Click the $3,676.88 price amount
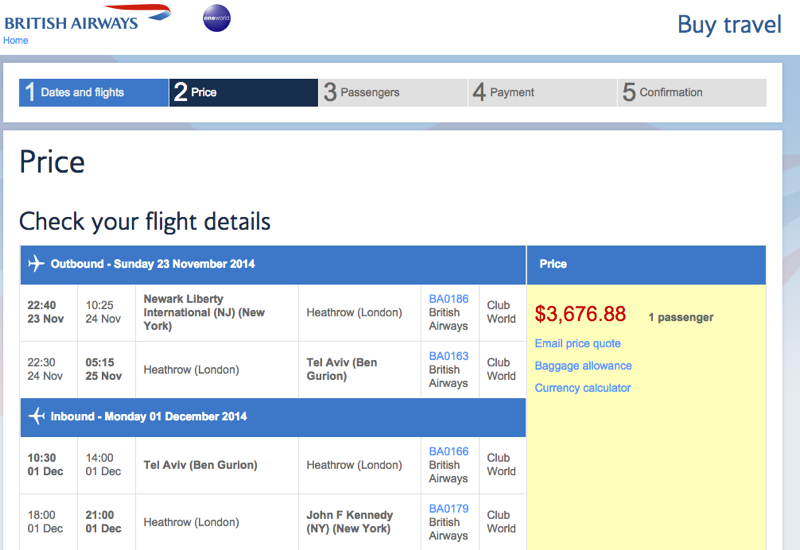The height and width of the screenshot is (550, 800). [580, 314]
